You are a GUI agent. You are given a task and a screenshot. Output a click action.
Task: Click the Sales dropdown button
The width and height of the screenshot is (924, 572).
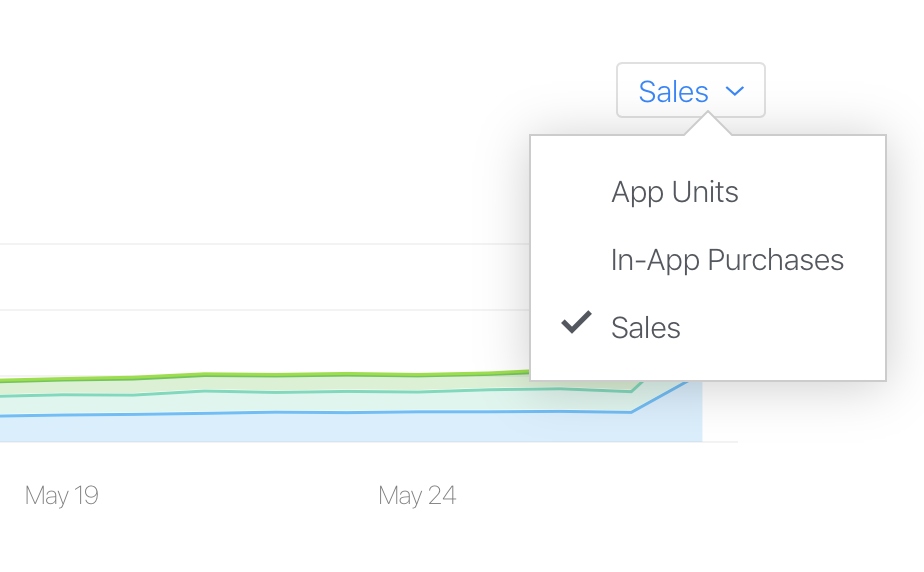pos(690,91)
